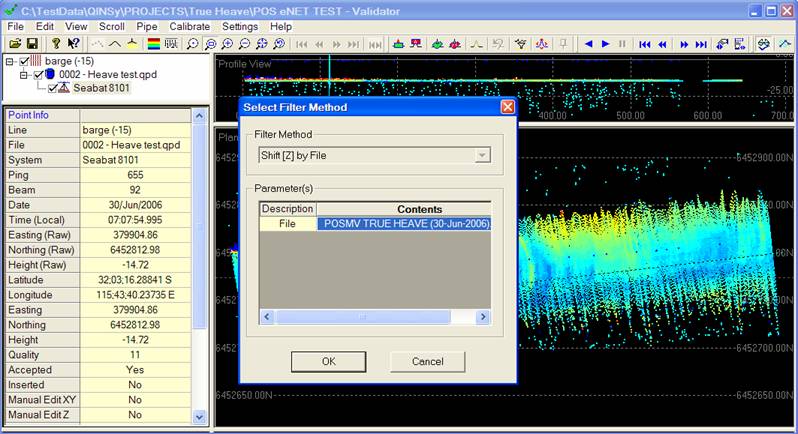This screenshot has height=434, width=798.
Task: Jump to first with blue skip-back icon
Action: pos(646,44)
